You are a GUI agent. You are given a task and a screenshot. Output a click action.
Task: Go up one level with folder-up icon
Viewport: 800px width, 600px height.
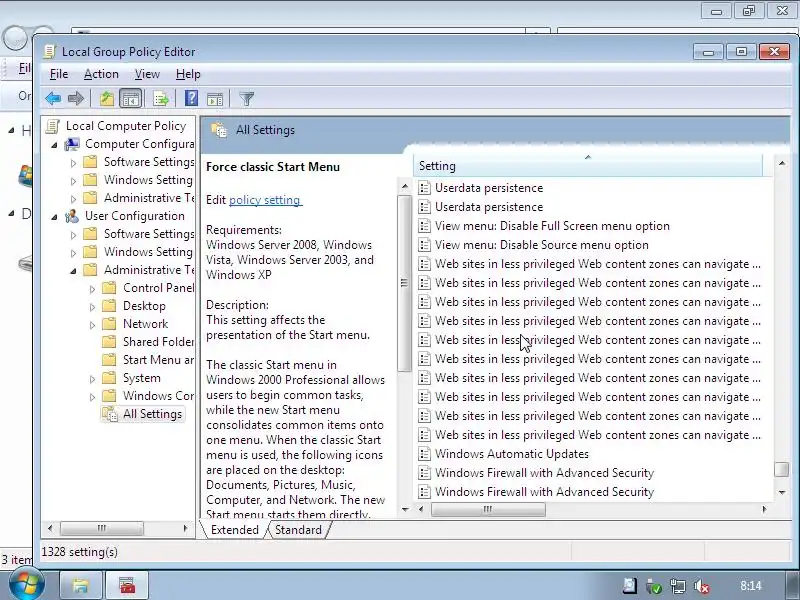pos(107,98)
